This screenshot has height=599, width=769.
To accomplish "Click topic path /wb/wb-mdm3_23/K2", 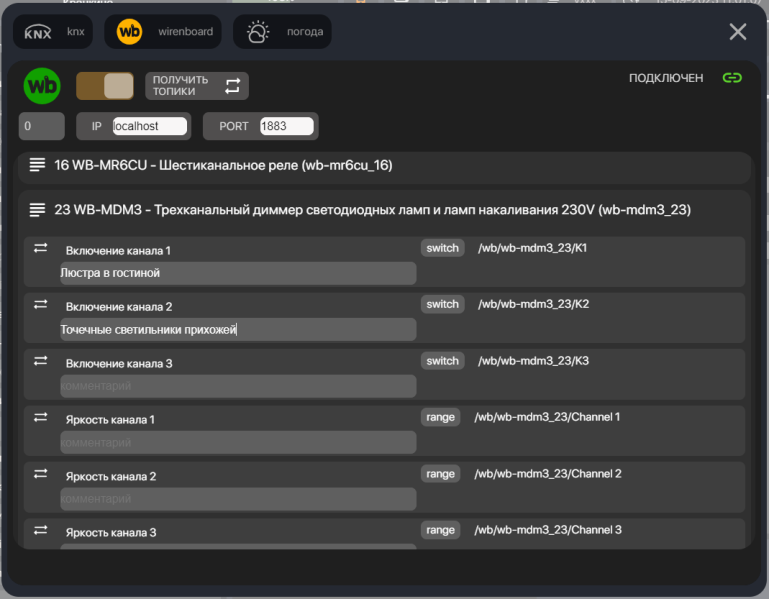I will click(534, 304).
